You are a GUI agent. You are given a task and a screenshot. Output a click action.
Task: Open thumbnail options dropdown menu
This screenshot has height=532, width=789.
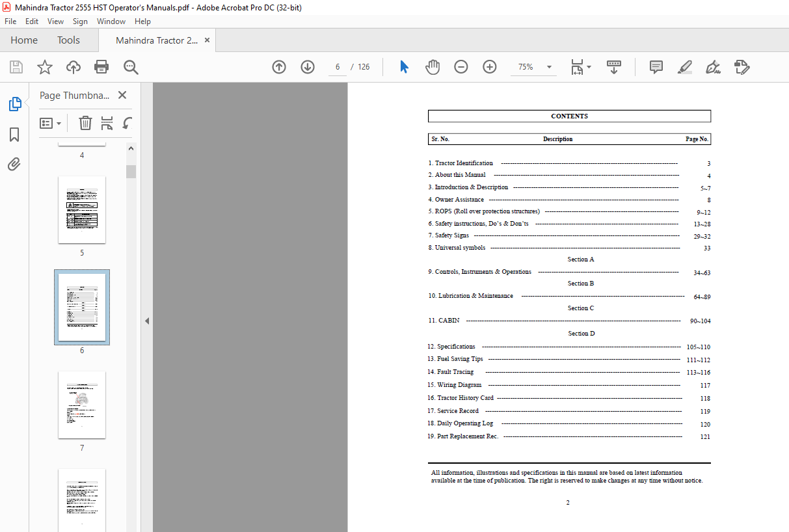tap(50, 123)
